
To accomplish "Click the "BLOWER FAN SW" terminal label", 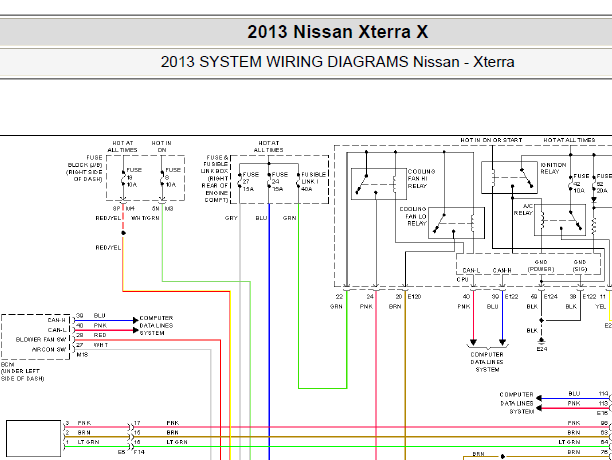I will pos(41,339).
